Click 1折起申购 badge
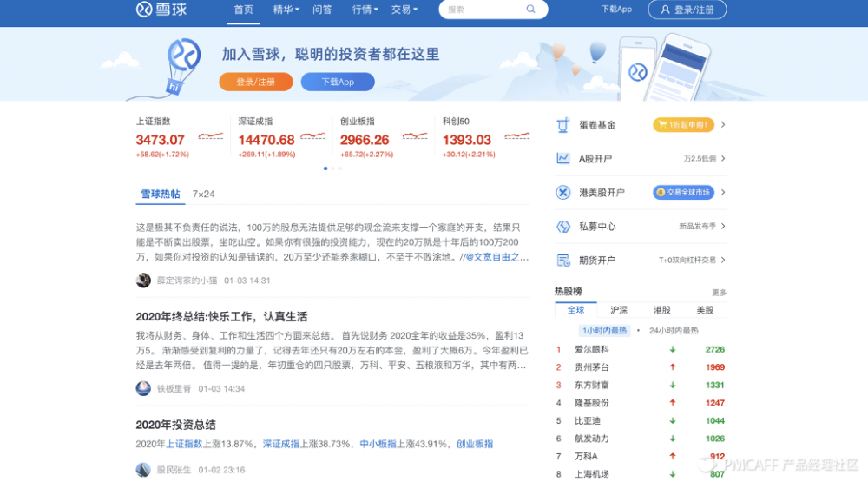This screenshot has width=868, height=482. (x=683, y=125)
